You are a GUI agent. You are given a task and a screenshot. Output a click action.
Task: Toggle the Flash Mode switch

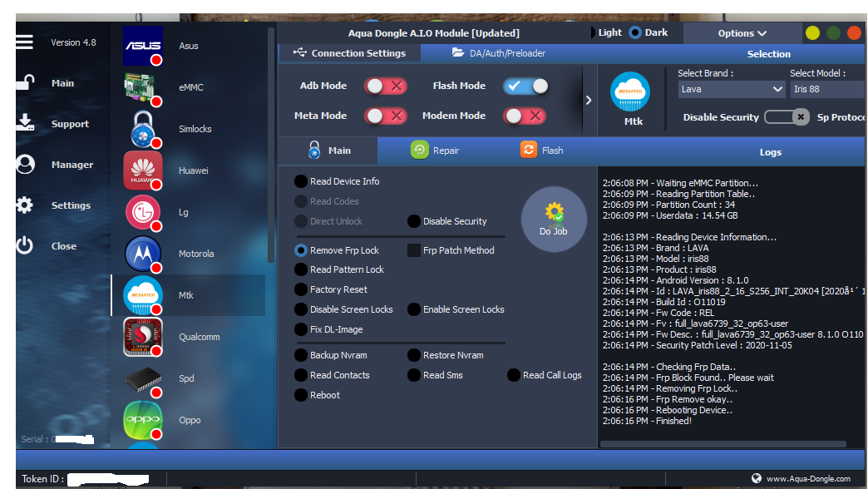point(525,86)
